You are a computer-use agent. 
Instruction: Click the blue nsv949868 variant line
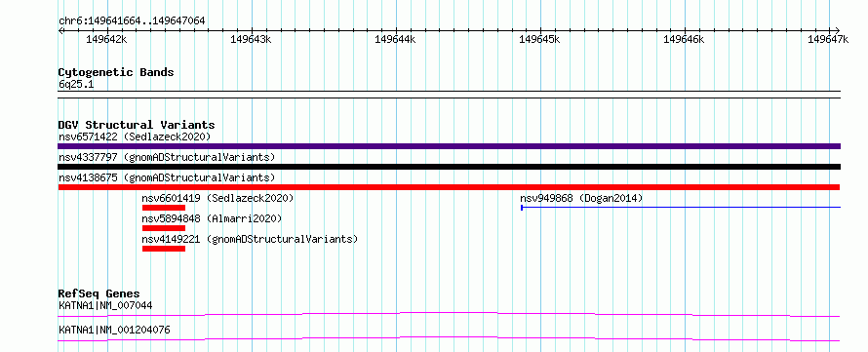click(x=681, y=208)
